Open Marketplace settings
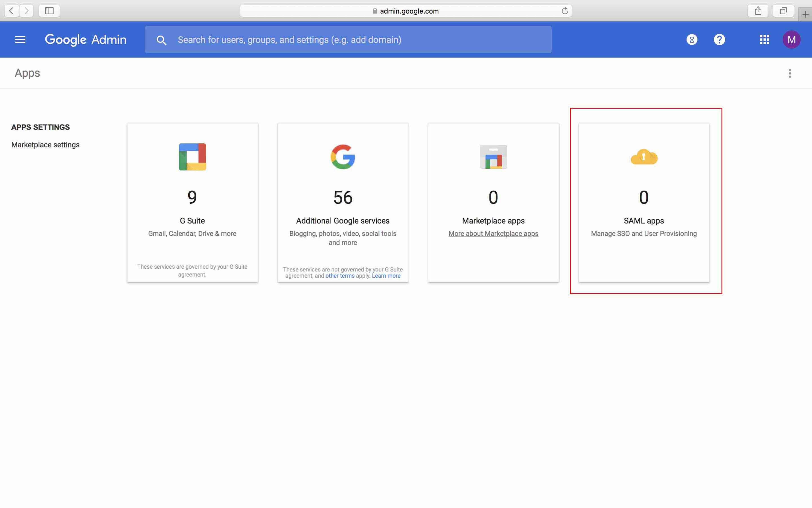This screenshot has height=508, width=812. (x=45, y=145)
